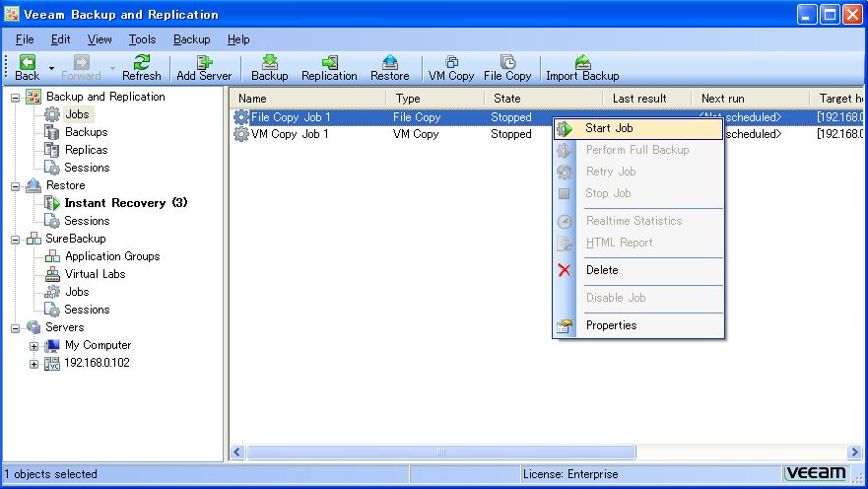Click the Properties icon in context menu

pyautogui.click(x=565, y=325)
